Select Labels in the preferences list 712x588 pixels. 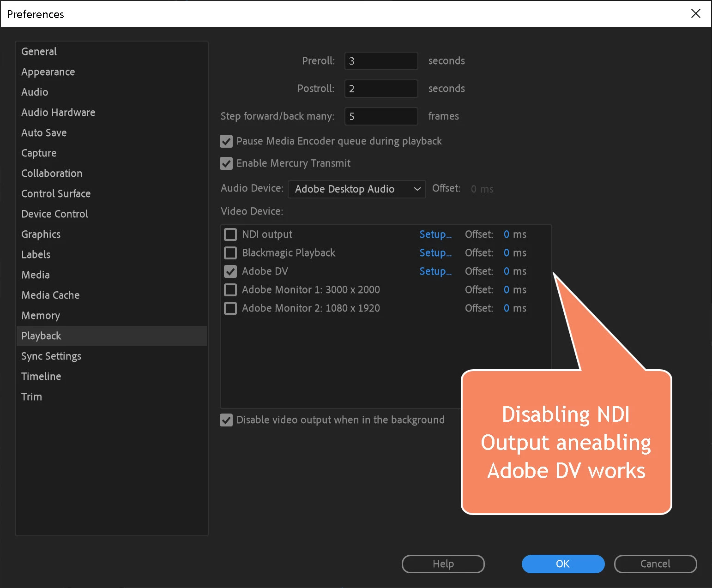pyautogui.click(x=111, y=255)
